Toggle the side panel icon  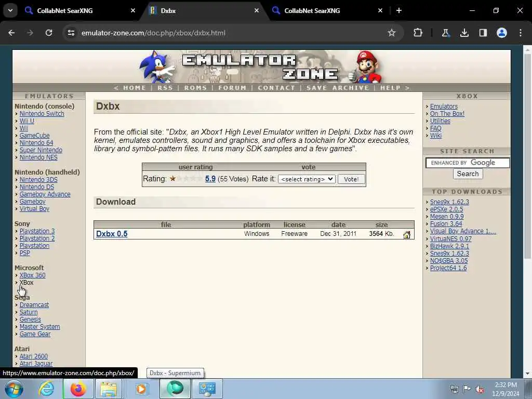coord(483,33)
